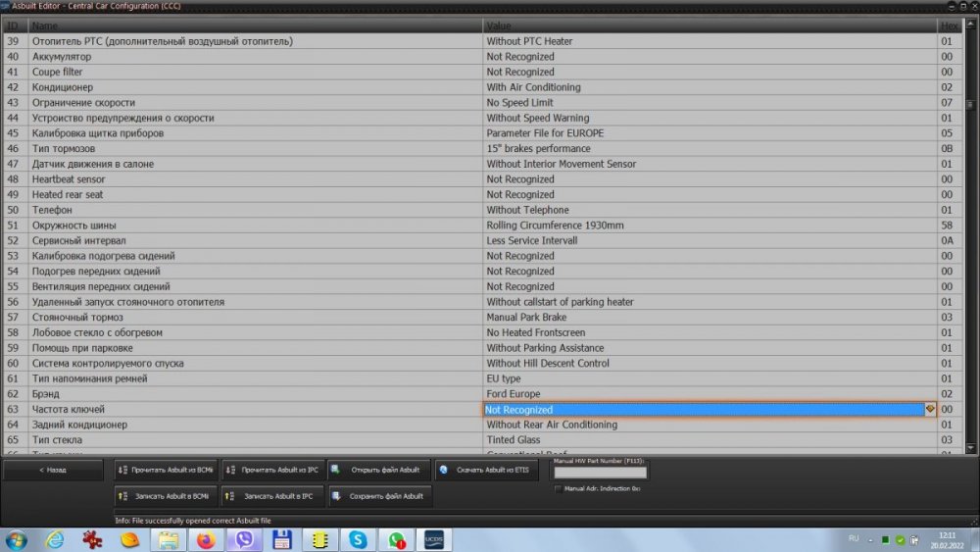Click Скачать Asbuilt из ETIS button
980x552 pixels.
484,471
